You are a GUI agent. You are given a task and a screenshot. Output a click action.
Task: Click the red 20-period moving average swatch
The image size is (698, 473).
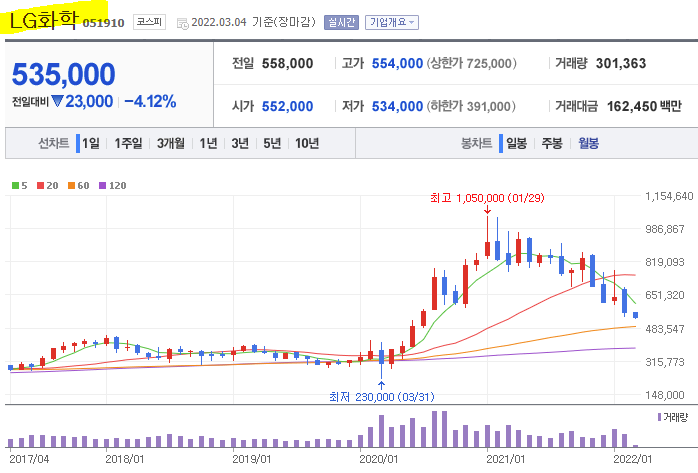[41, 186]
